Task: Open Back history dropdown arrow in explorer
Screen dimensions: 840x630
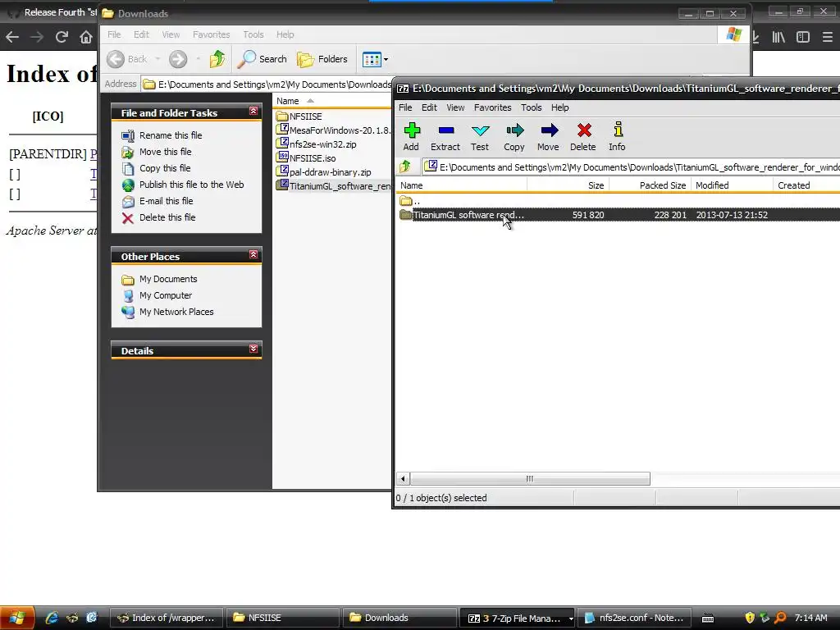Action: (157, 59)
